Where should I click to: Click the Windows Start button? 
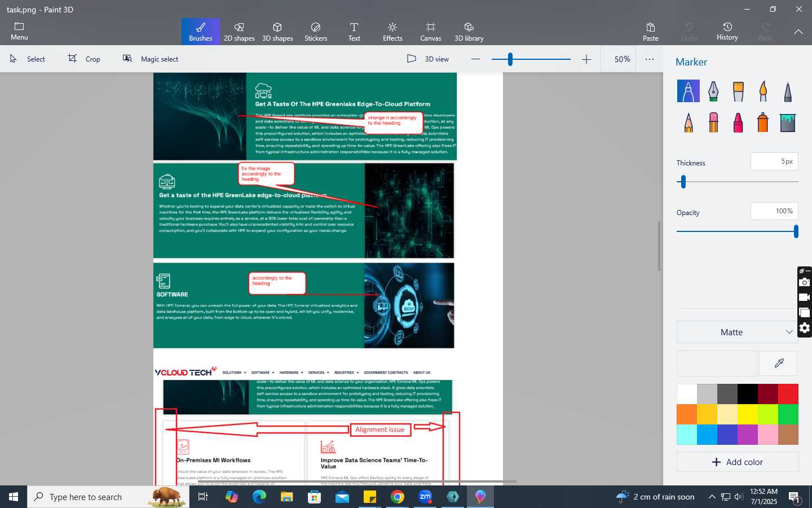[x=14, y=497]
